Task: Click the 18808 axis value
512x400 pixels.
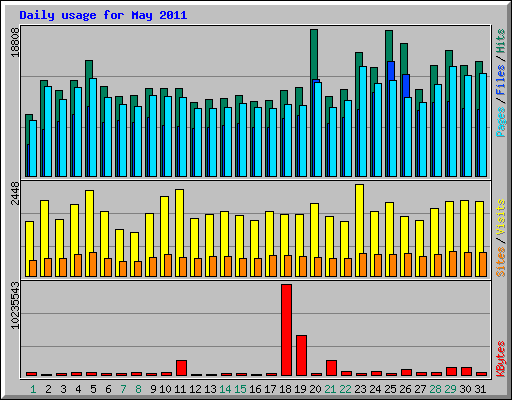Action: (x=15, y=42)
